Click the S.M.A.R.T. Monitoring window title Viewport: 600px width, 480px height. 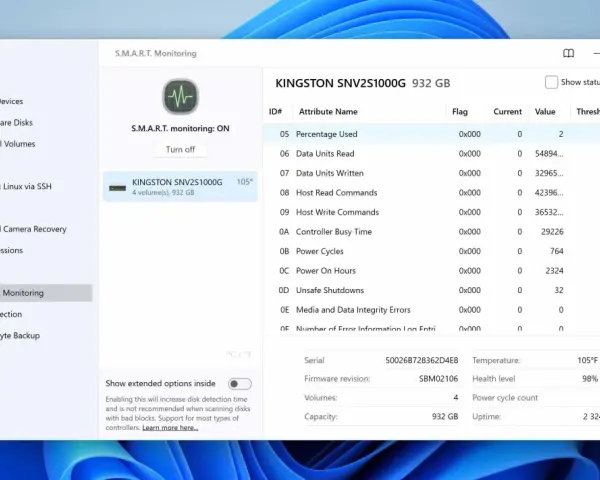(155, 53)
